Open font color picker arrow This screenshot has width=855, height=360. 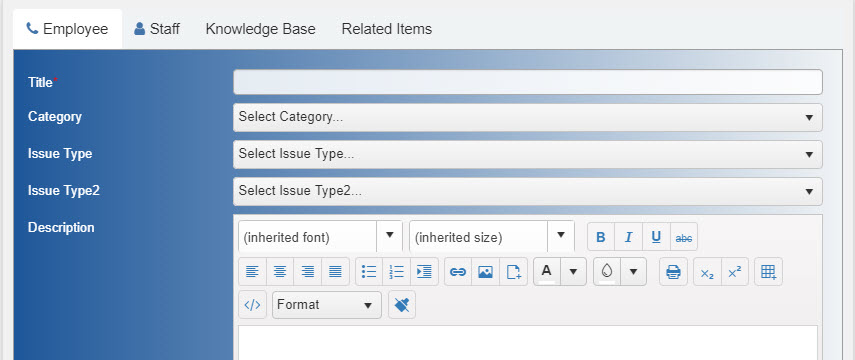573,272
